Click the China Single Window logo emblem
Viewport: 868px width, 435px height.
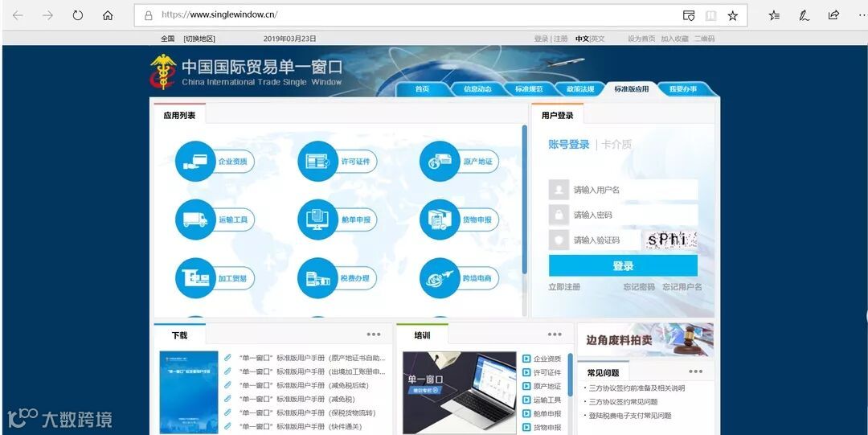click(x=162, y=72)
